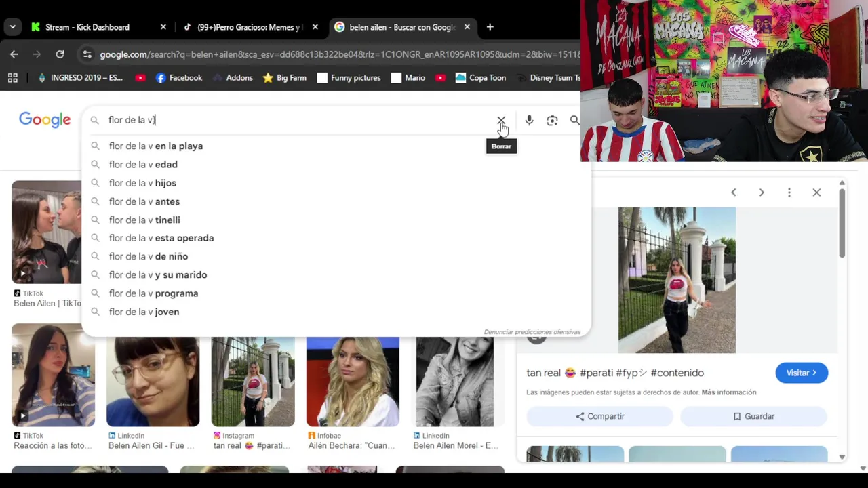This screenshot has height=488, width=868.
Task: Click preview panel vertical scrollbar
Action: [842, 224]
